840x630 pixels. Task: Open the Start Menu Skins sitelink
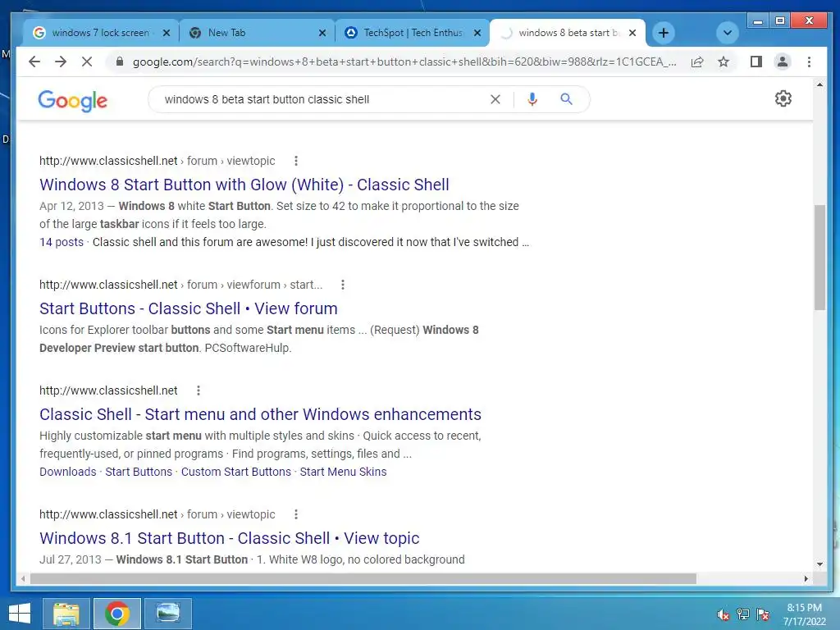point(343,472)
